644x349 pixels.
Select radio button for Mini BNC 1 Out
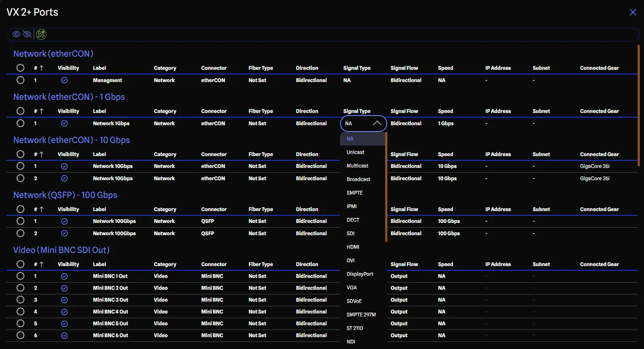[20, 276]
